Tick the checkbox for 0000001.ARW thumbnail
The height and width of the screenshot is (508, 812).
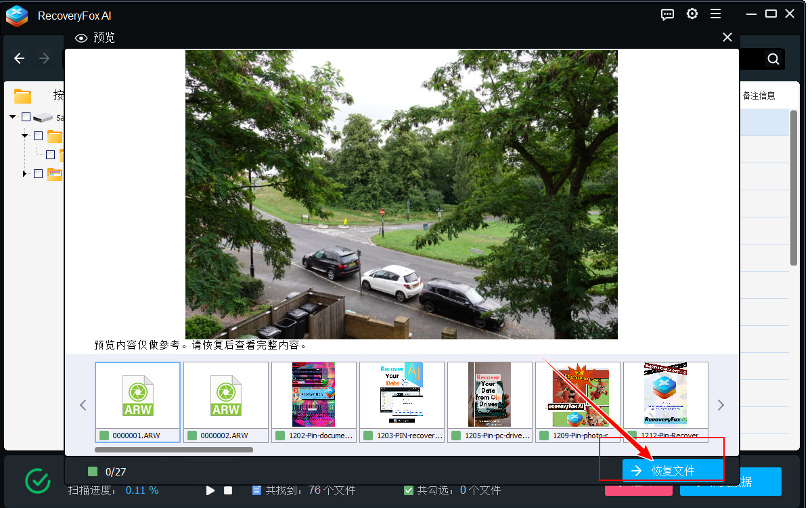coord(104,436)
